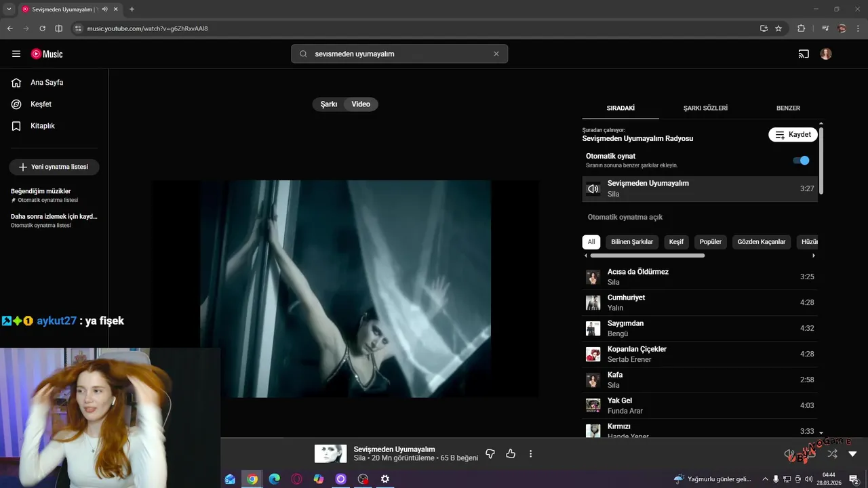The width and height of the screenshot is (868, 488).
Task: Play Saygımdan by Bengü
Action: point(700,329)
